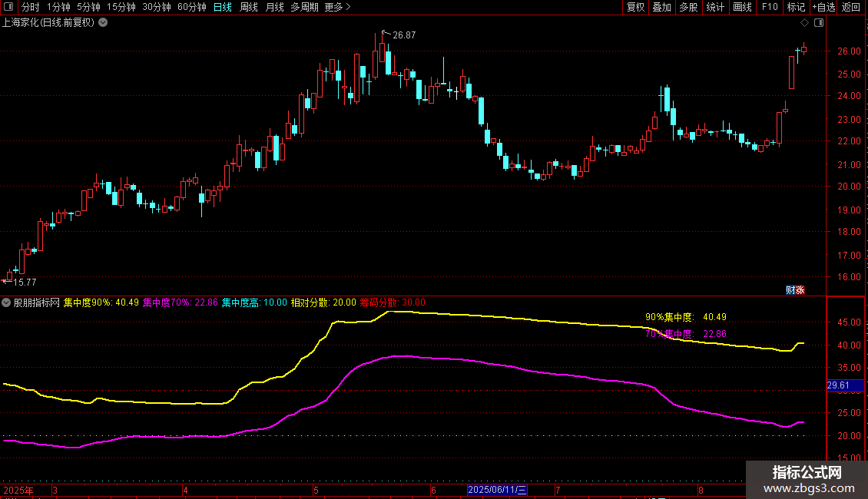Viewport: 868px width, 499px height.
Task: Switch to 月线 monthly chart
Action: click(274, 7)
